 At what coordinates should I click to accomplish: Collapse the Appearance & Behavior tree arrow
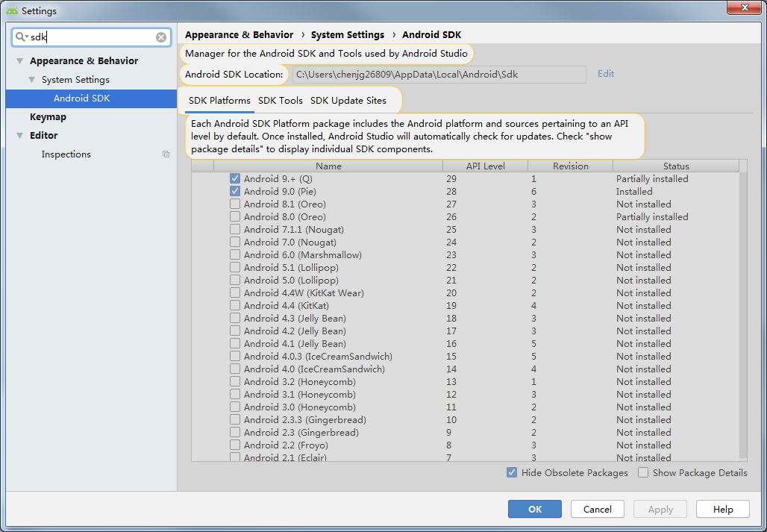(19, 61)
